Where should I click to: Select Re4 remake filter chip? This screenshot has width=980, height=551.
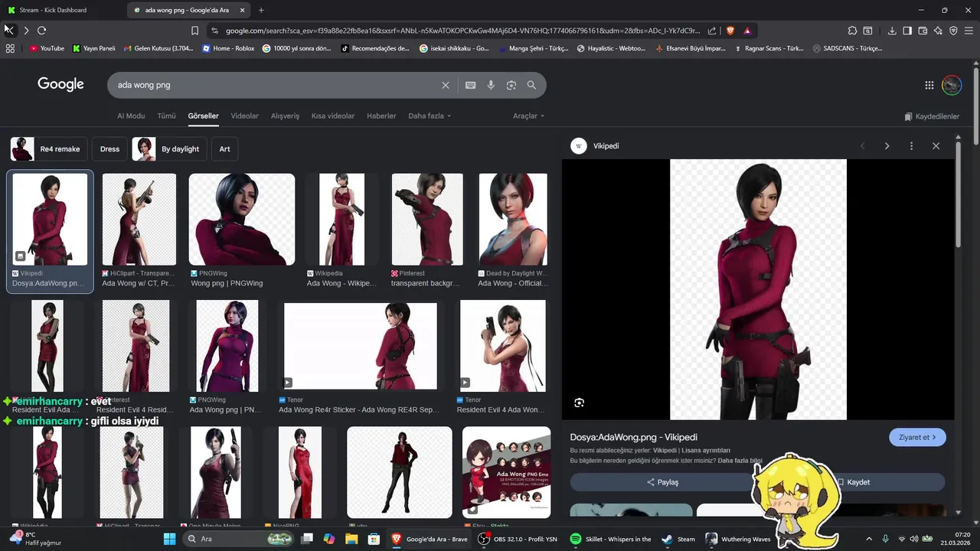pos(49,149)
